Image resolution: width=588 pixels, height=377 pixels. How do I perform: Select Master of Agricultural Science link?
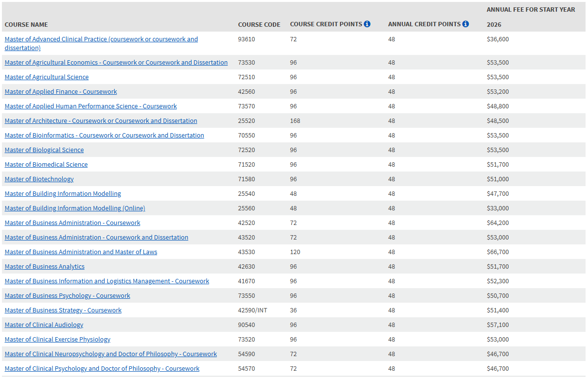tap(47, 77)
